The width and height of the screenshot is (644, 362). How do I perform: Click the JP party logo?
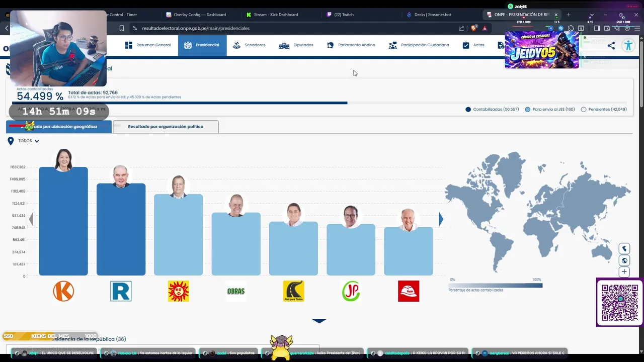pyautogui.click(x=351, y=291)
